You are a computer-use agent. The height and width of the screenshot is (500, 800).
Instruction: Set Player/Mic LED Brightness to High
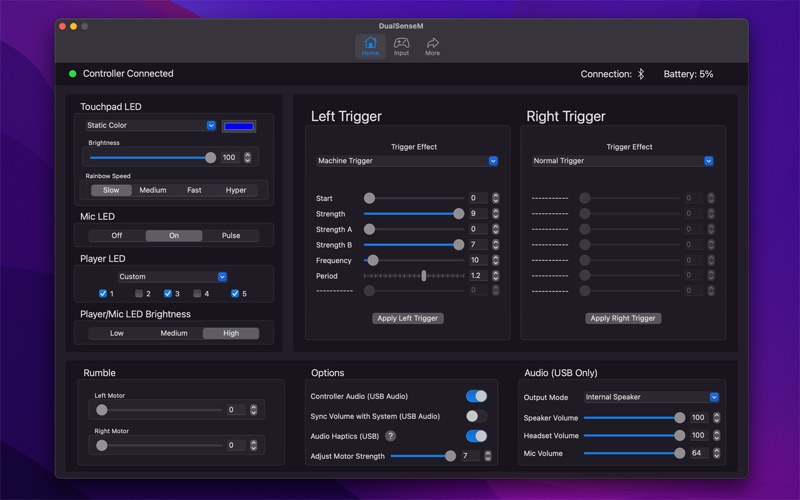(231, 333)
